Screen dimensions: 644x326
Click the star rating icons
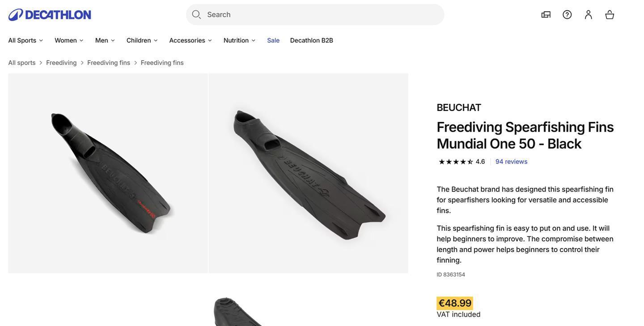[x=456, y=162]
